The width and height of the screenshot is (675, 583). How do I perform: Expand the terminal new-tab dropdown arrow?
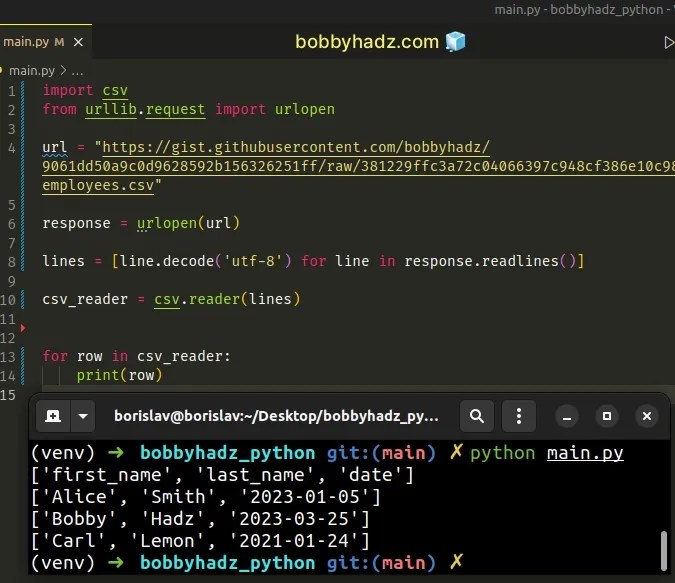83,416
